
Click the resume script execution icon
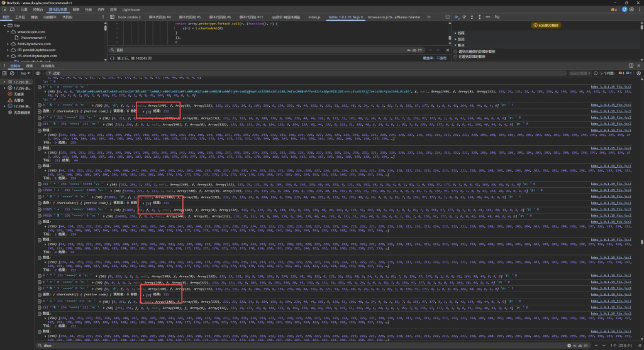coord(457,17)
